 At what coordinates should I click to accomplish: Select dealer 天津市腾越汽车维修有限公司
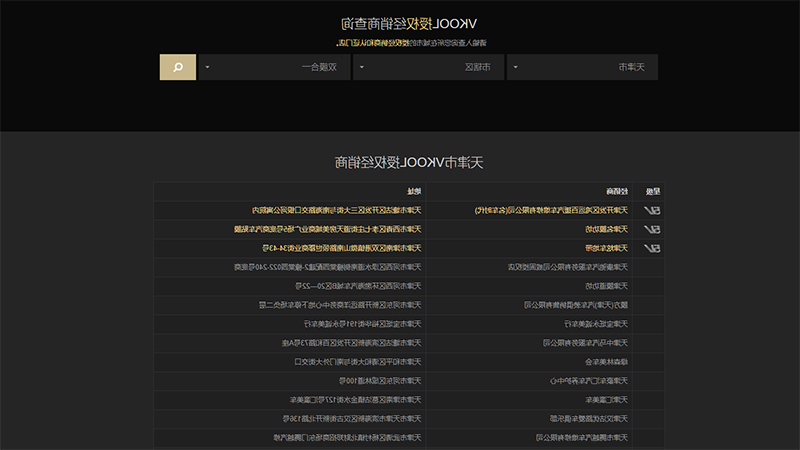[582, 437]
